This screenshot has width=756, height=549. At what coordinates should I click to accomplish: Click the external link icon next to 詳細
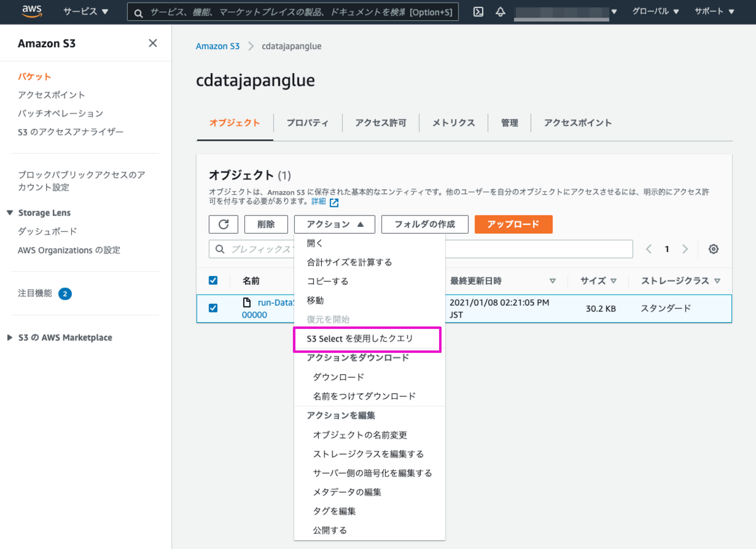[x=334, y=202]
